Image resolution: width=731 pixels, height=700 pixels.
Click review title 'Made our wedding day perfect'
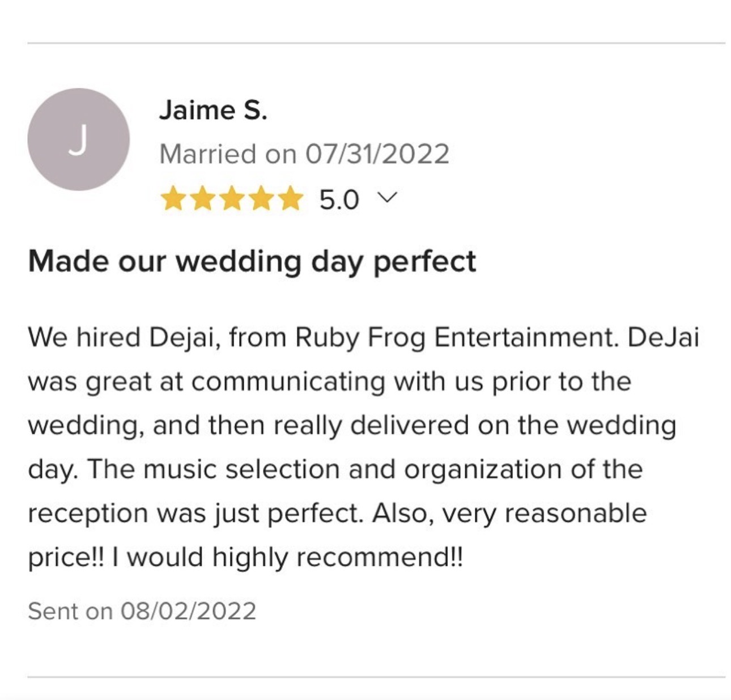click(x=252, y=261)
